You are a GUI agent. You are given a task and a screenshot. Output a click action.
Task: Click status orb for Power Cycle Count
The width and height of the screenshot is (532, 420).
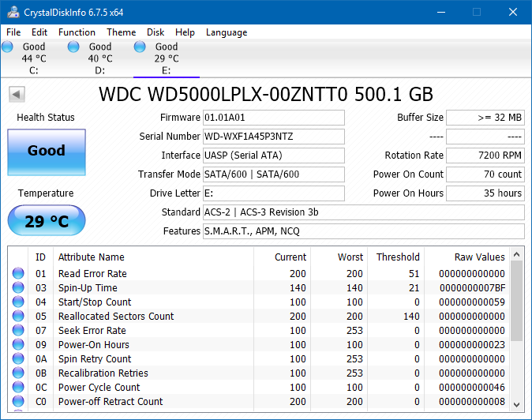point(18,387)
